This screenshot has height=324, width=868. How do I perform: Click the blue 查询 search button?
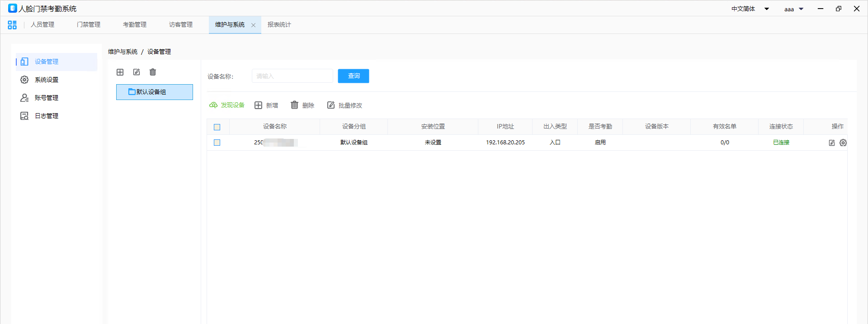[354, 76]
